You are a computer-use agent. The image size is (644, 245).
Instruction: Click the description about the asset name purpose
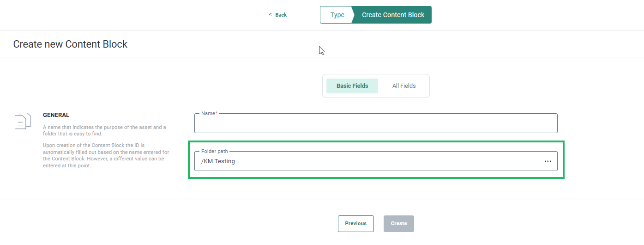104,130
